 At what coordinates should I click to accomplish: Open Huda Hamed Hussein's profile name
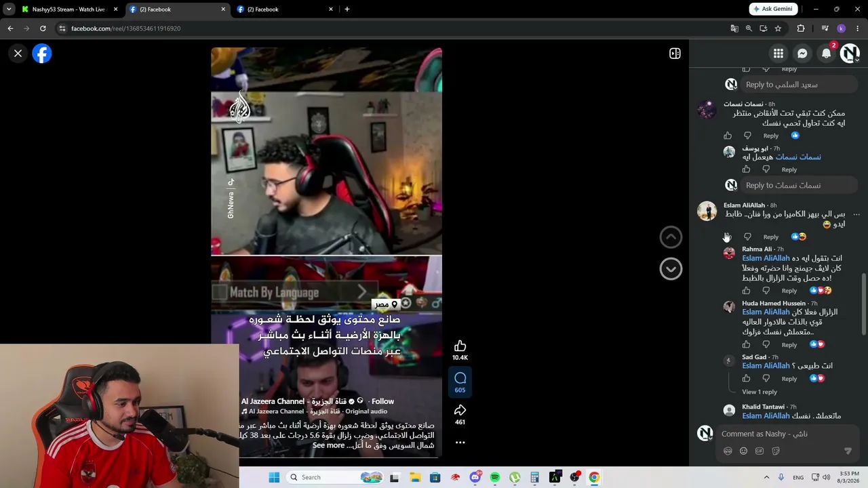pyautogui.click(x=774, y=303)
